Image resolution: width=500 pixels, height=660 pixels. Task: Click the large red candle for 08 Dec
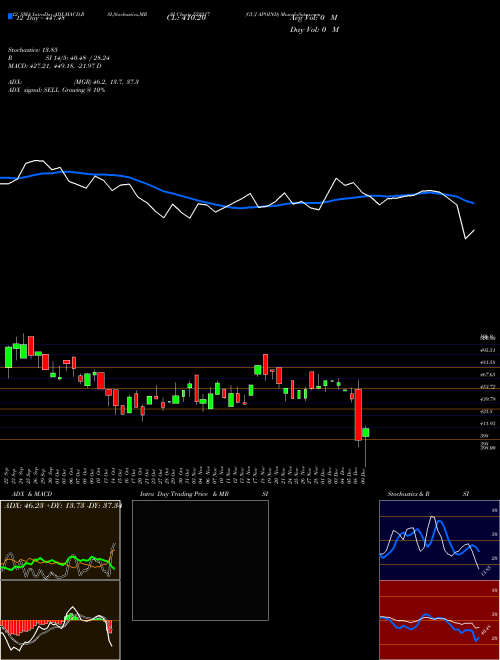(358, 415)
